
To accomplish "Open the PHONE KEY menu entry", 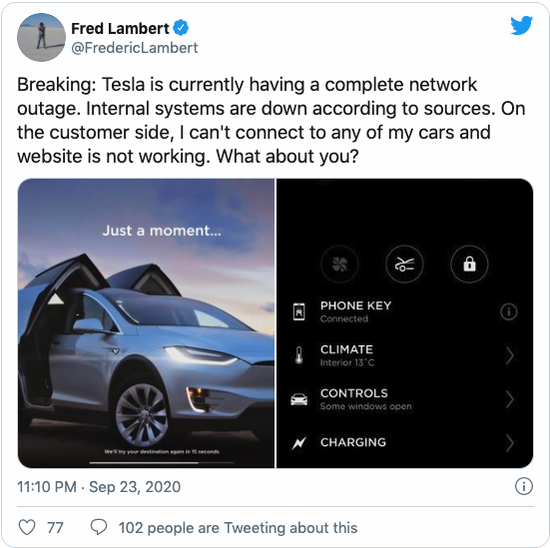I will 404,312.
